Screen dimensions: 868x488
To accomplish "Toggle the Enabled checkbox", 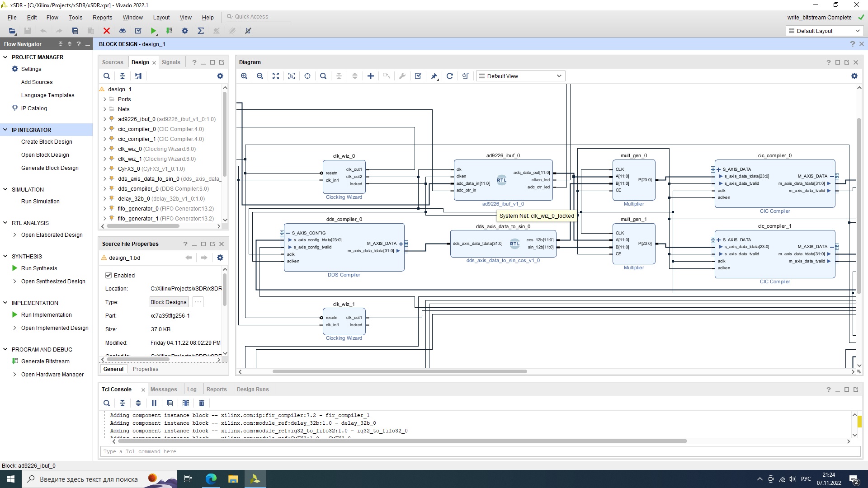I will [108, 275].
